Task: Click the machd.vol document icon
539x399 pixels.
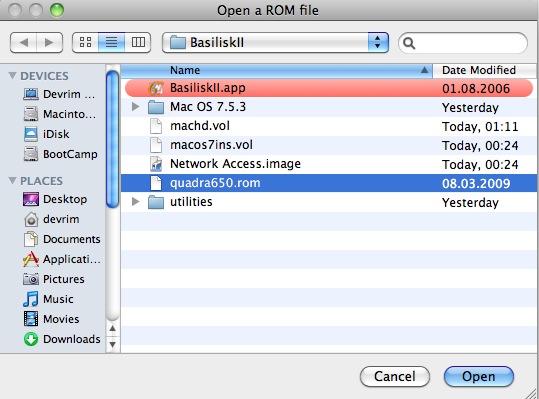Action: (156, 126)
